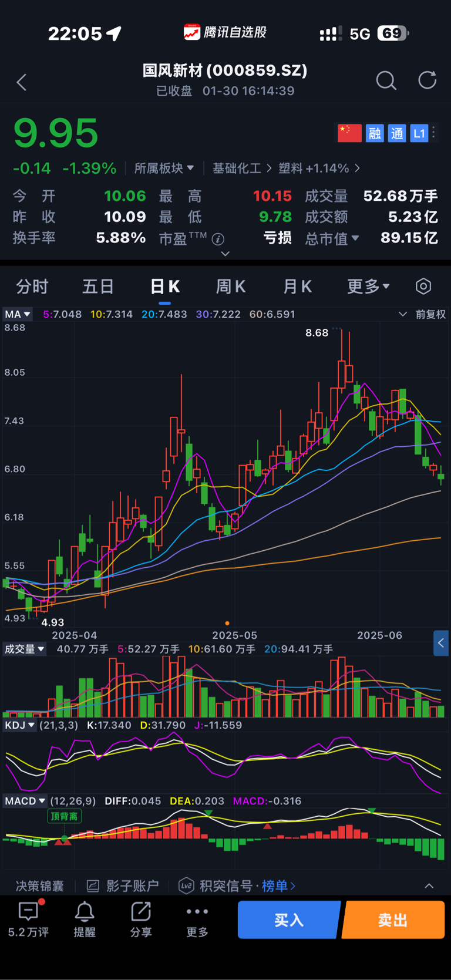Tap the 卖出 sell button
The width and height of the screenshot is (451, 980).
(x=393, y=920)
